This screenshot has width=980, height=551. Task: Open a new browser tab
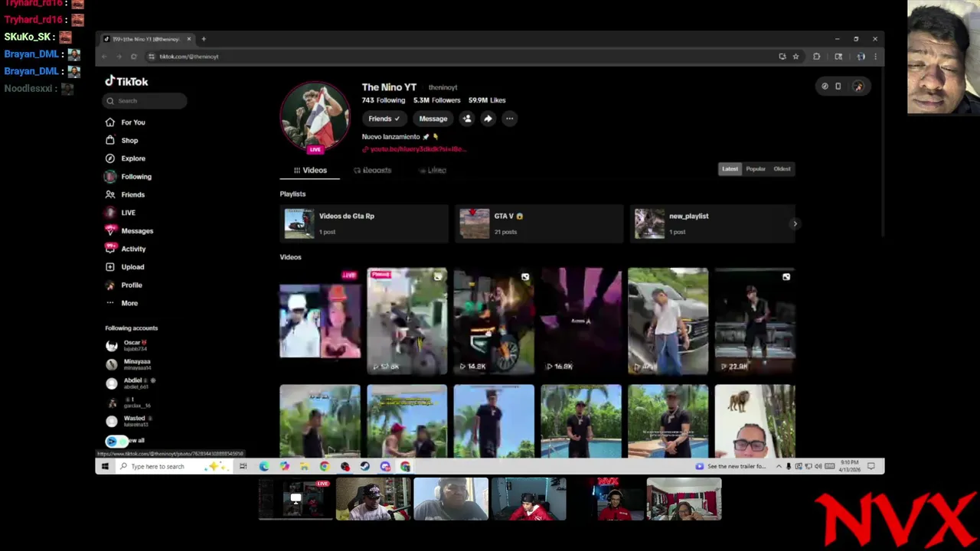pos(204,39)
